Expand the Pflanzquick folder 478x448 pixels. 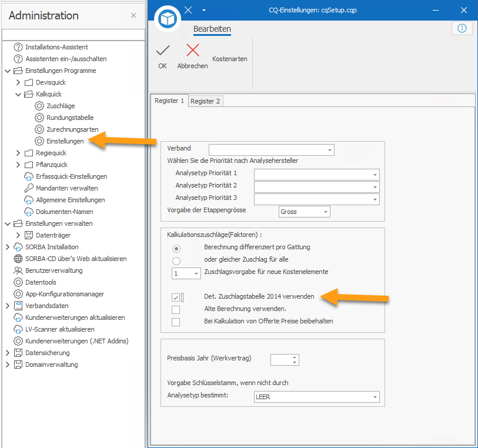point(18,165)
